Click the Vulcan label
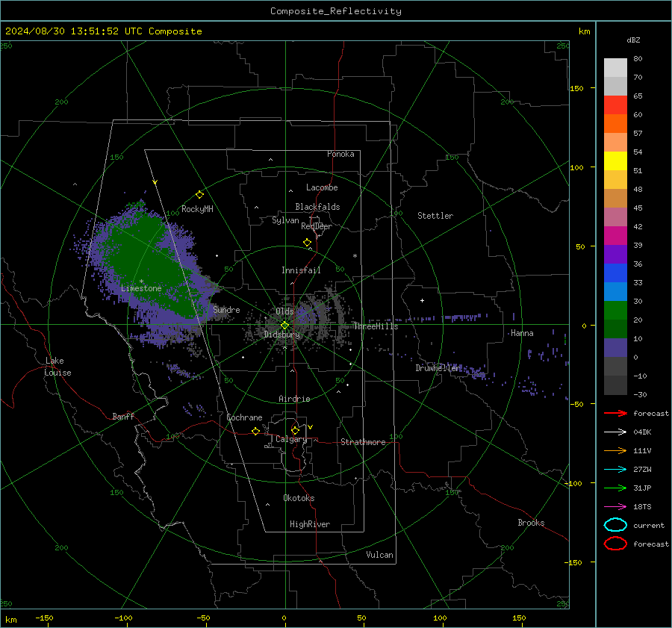 click(379, 555)
